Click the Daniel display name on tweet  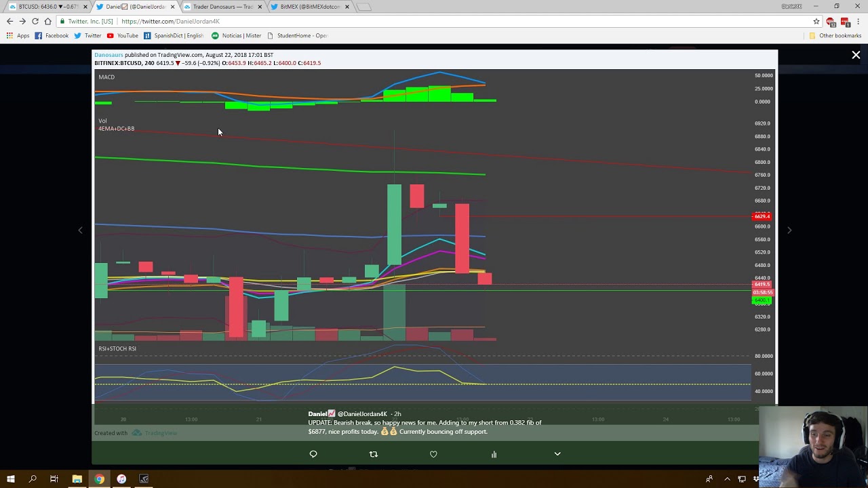tap(317, 413)
